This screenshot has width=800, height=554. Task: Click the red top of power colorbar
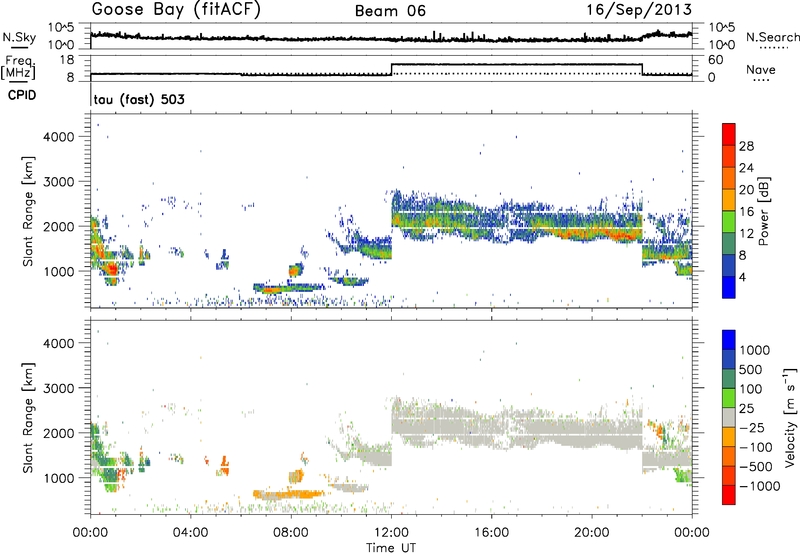point(729,134)
